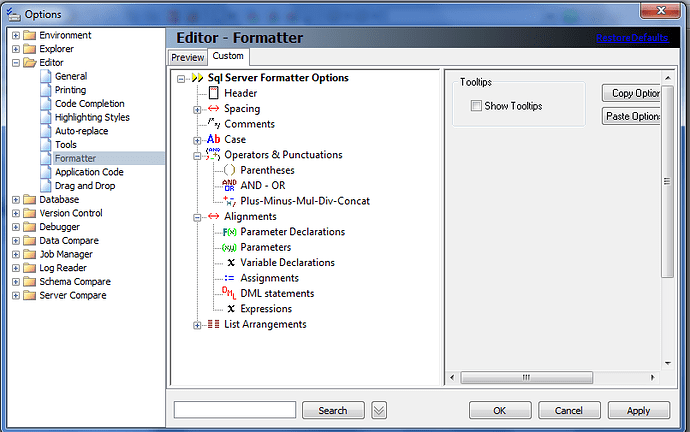Click the scroll-down arrow of options pane
Screen dimensions: 690x432
pyautogui.click(x=668, y=363)
